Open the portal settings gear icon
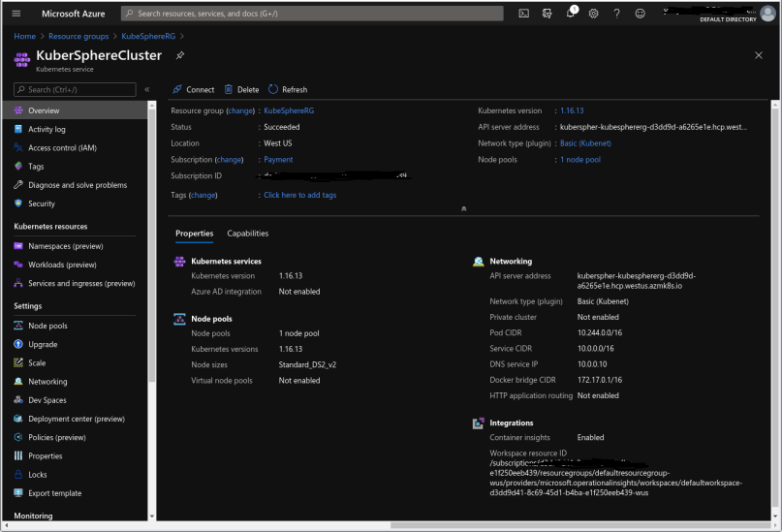The height and width of the screenshot is (532, 782). tap(593, 14)
